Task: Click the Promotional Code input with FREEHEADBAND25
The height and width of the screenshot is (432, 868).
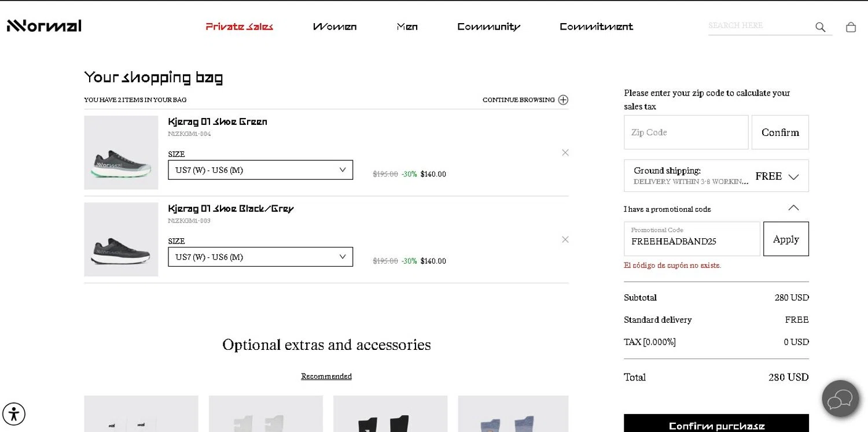Action: [x=692, y=239]
